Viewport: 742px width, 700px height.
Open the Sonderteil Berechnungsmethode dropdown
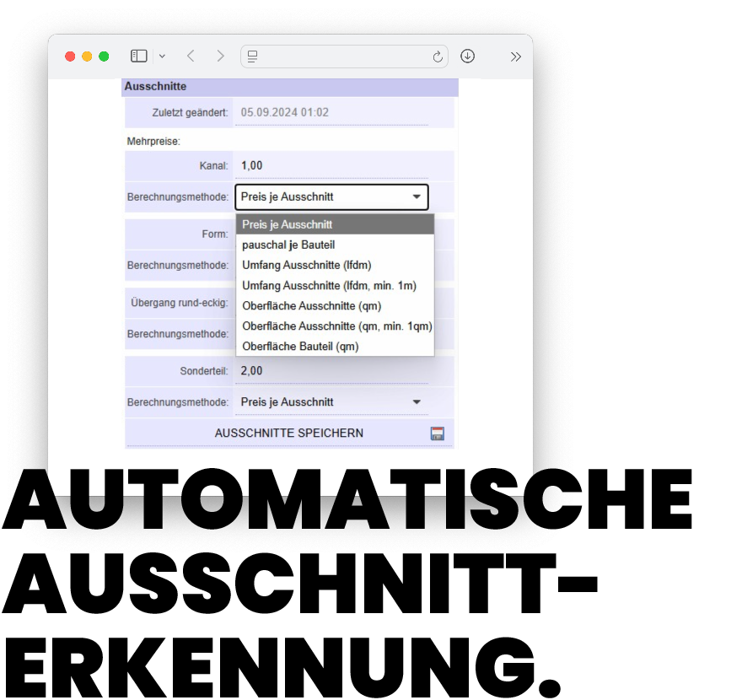[x=331, y=402]
